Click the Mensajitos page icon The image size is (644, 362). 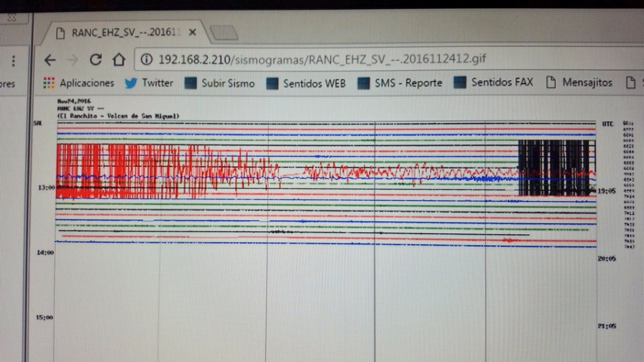point(550,83)
